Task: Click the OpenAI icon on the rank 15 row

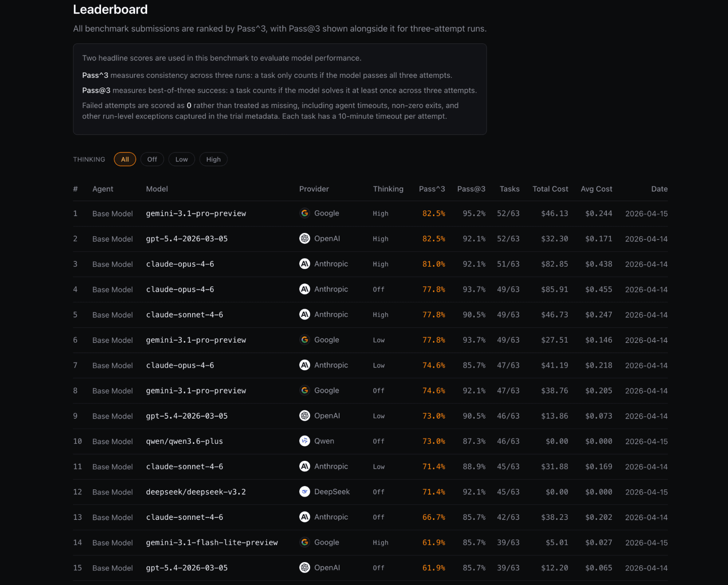Action: click(304, 568)
